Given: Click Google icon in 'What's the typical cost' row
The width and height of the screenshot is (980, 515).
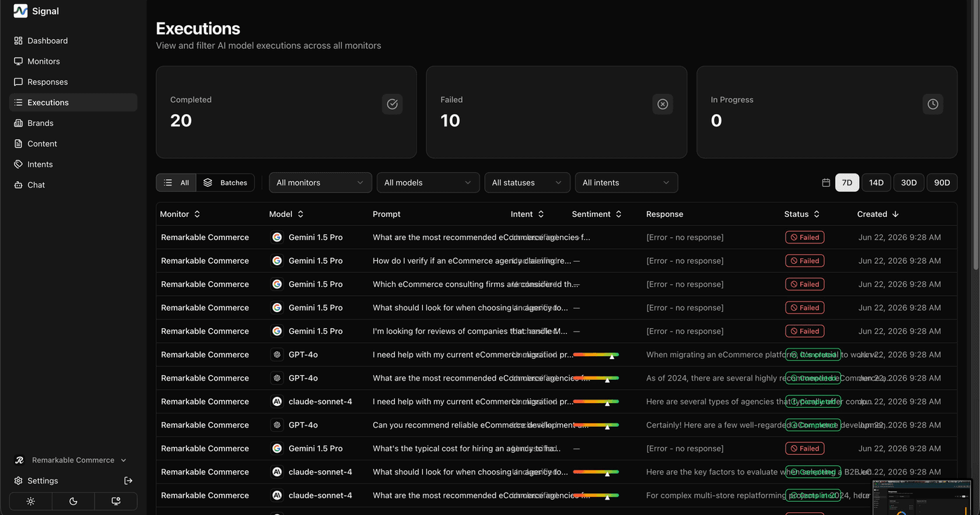Looking at the screenshot, I should [276, 449].
